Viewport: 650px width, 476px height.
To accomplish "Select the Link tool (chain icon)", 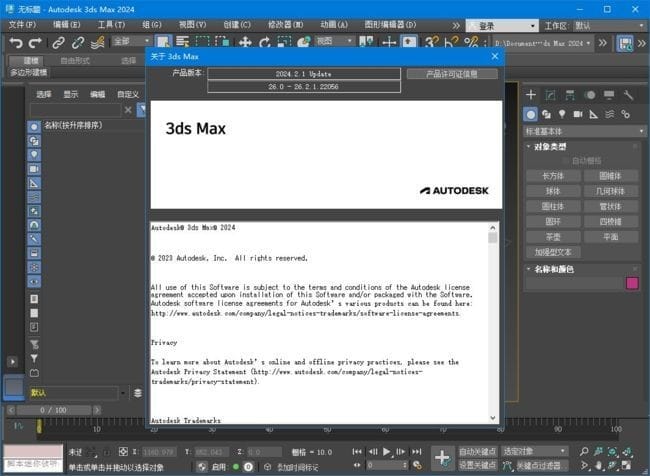I will pyautogui.click(x=58, y=42).
